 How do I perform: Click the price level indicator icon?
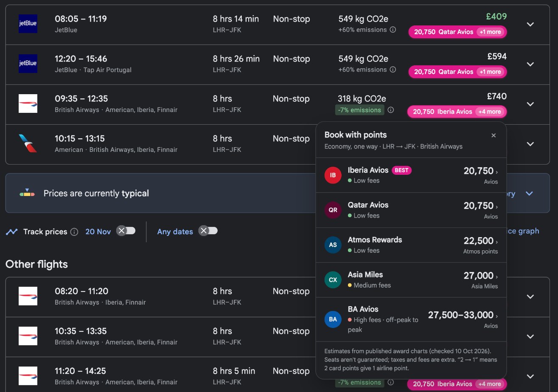pos(27,193)
